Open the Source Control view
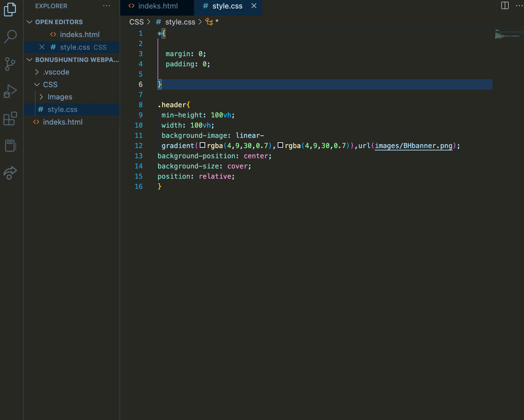524x420 pixels. coord(10,64)
